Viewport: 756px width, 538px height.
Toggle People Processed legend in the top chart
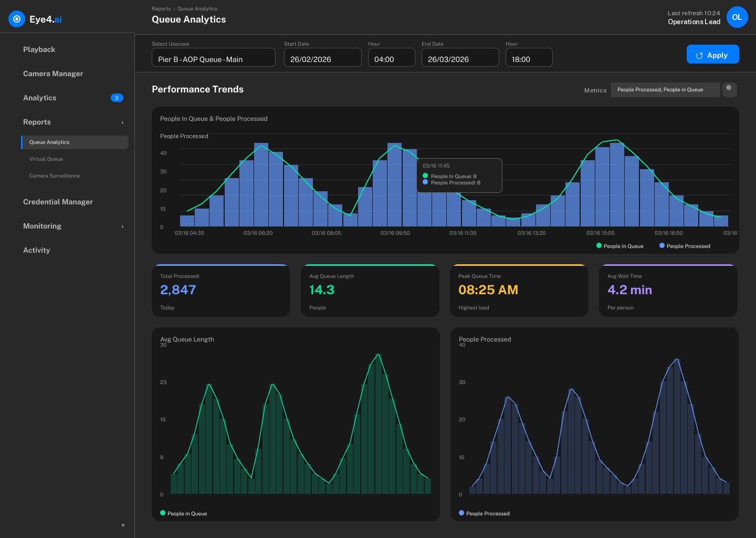point(685,246)
